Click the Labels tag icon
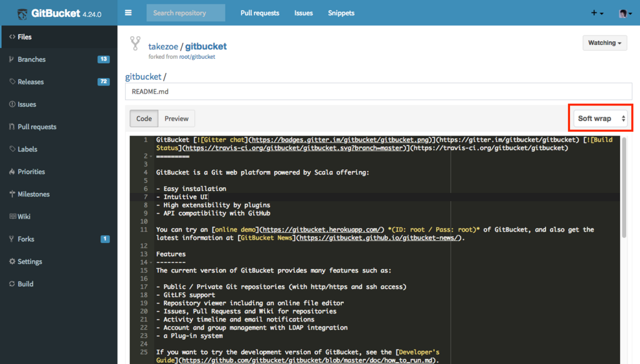Screen dimensions: 640x364 [x=12, y=149]
